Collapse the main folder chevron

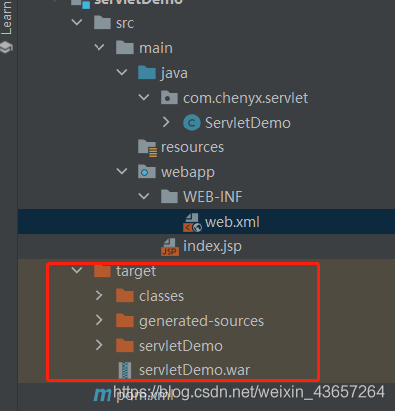[99, 47]
